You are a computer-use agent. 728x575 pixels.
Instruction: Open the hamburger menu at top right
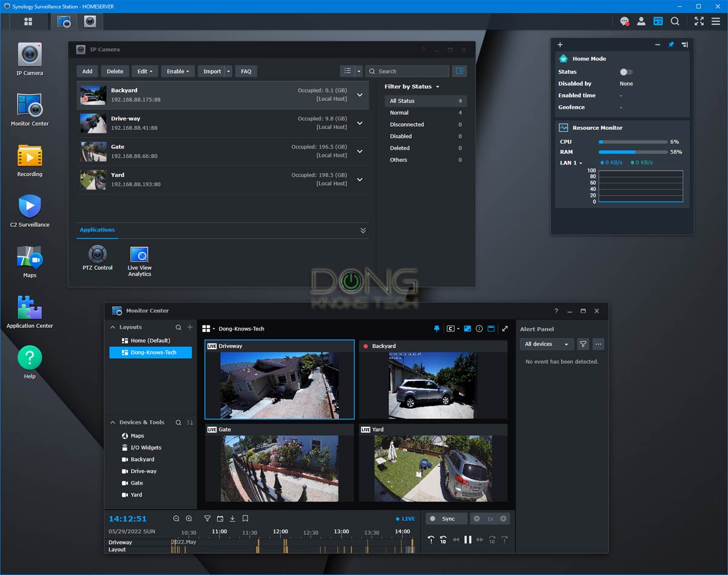(x=716, y=21)
